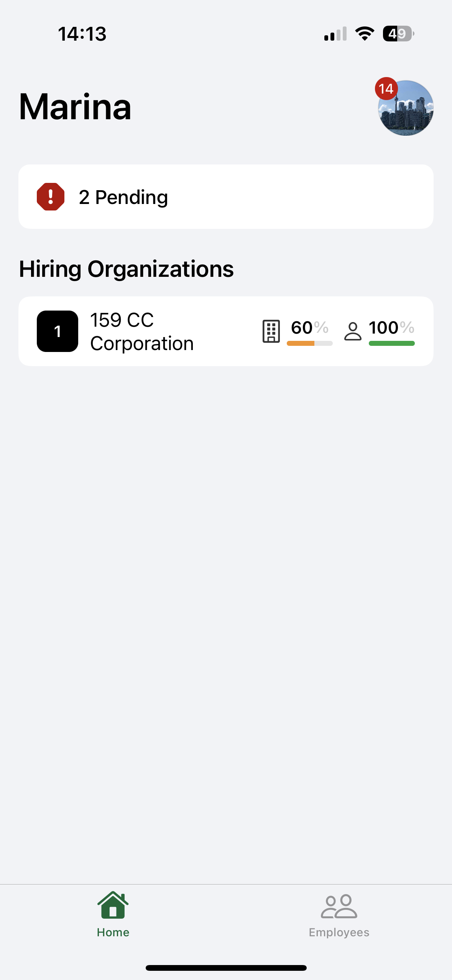Image resolution: width=452 pixels, height=980 pixels.
Task: Tap the red pending alert icon
Action: (51, 197)
